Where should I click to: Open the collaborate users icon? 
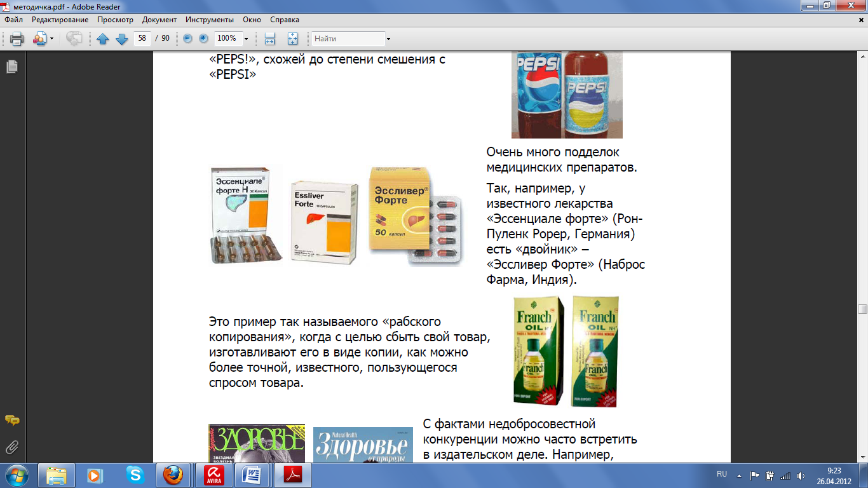tap(39, 39)
